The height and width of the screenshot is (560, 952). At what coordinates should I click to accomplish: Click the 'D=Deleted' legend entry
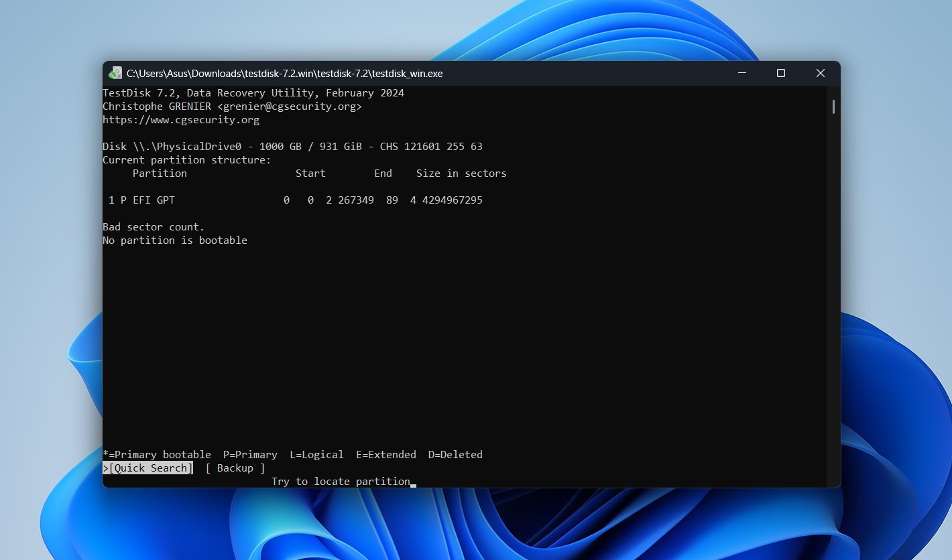tap(455, 455)
